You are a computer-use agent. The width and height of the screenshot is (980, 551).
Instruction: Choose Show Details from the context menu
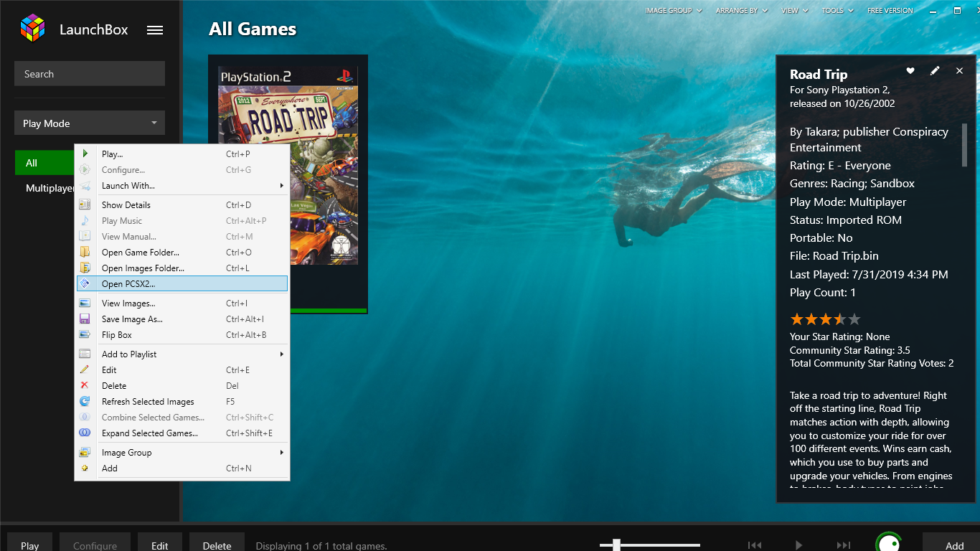click(182, 204)
